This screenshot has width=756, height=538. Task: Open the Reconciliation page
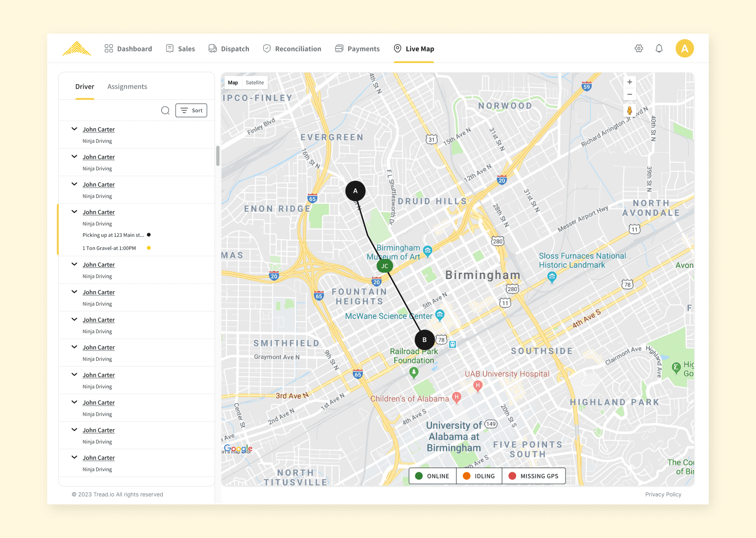(292, 48)
